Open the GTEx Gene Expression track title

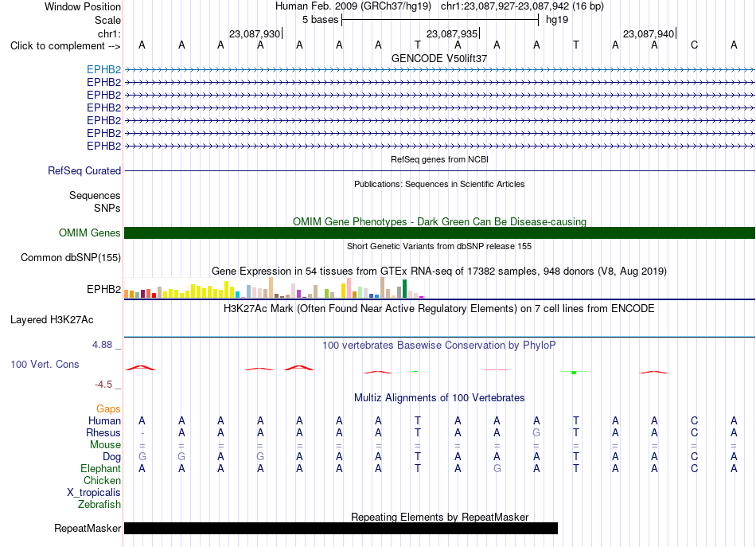tap(439, 271)
